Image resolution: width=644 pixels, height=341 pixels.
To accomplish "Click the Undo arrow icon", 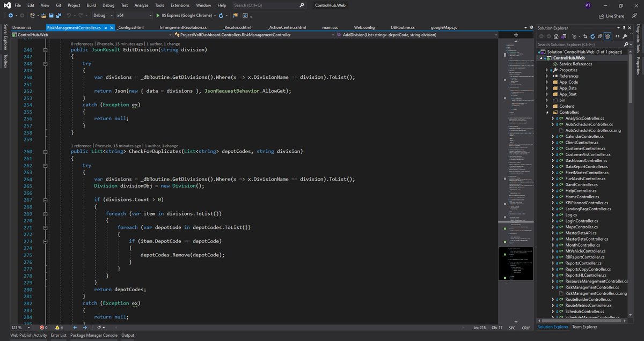I will [x=69, y=16].
